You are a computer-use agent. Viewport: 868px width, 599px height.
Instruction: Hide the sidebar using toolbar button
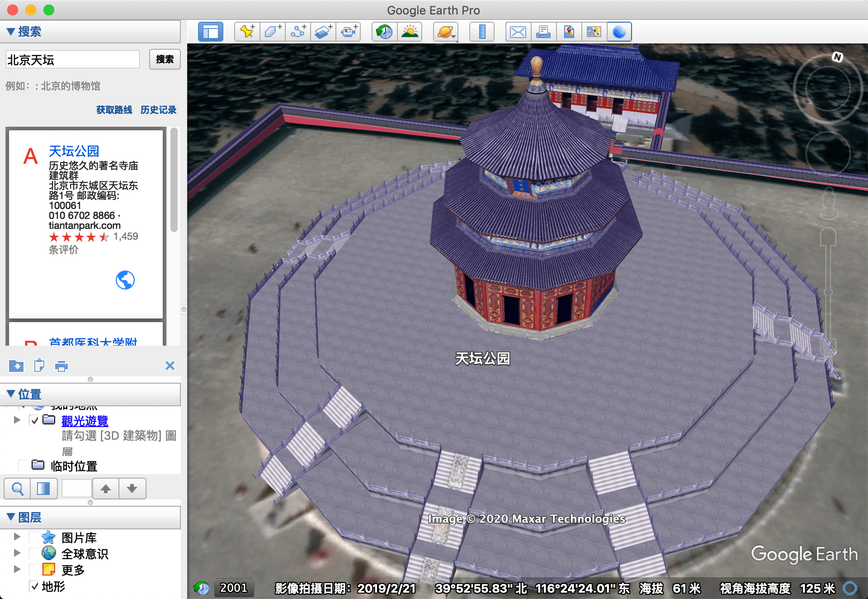(x=211, y=32)
